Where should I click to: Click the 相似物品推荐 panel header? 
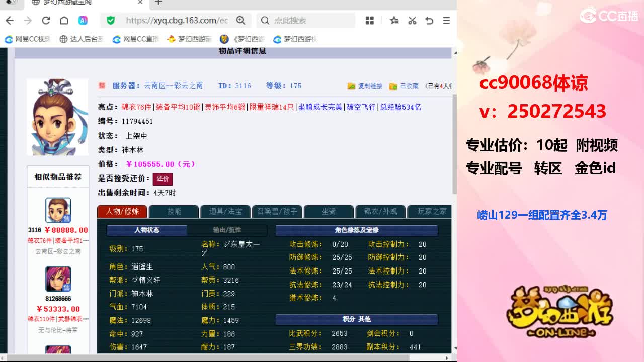pyautogui.click(x=58, y=177)
